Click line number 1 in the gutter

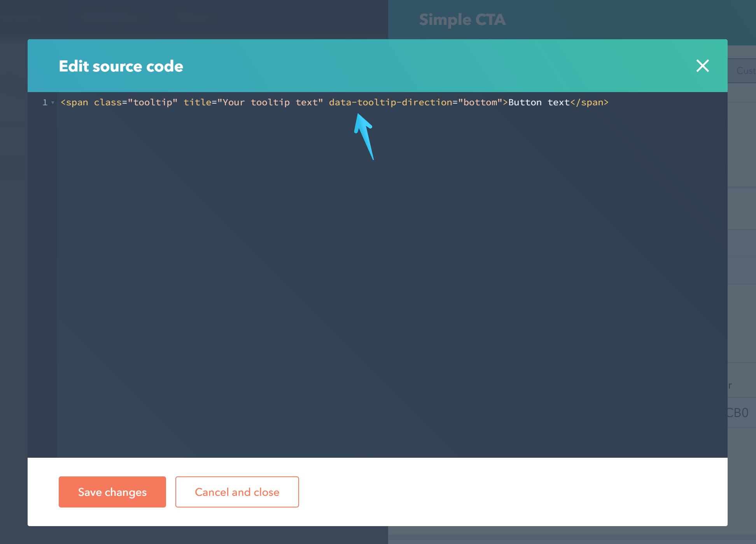pyautogui.click(x=45, y=103)
